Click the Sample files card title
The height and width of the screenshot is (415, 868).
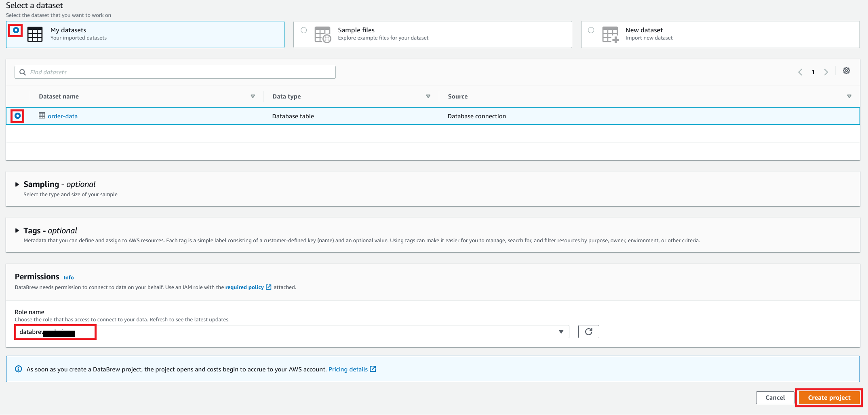pyautogui.click(x=356, y=30)
